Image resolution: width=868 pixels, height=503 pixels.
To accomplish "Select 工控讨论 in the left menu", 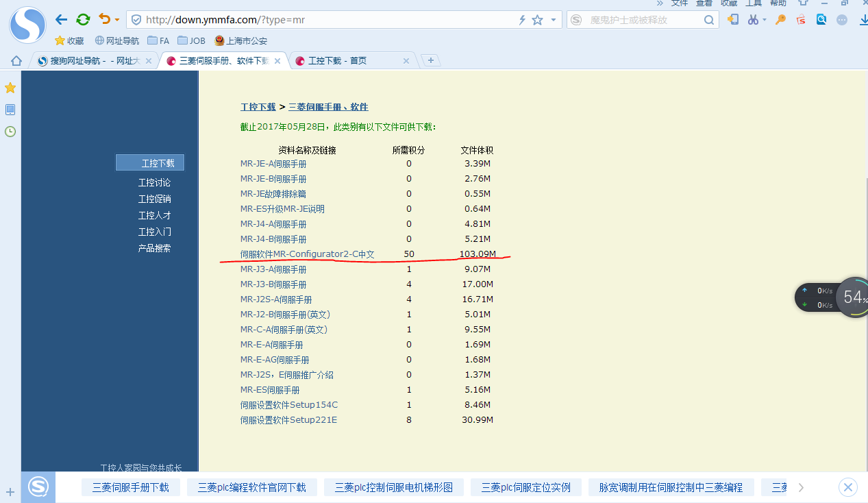I will point(154,182).
